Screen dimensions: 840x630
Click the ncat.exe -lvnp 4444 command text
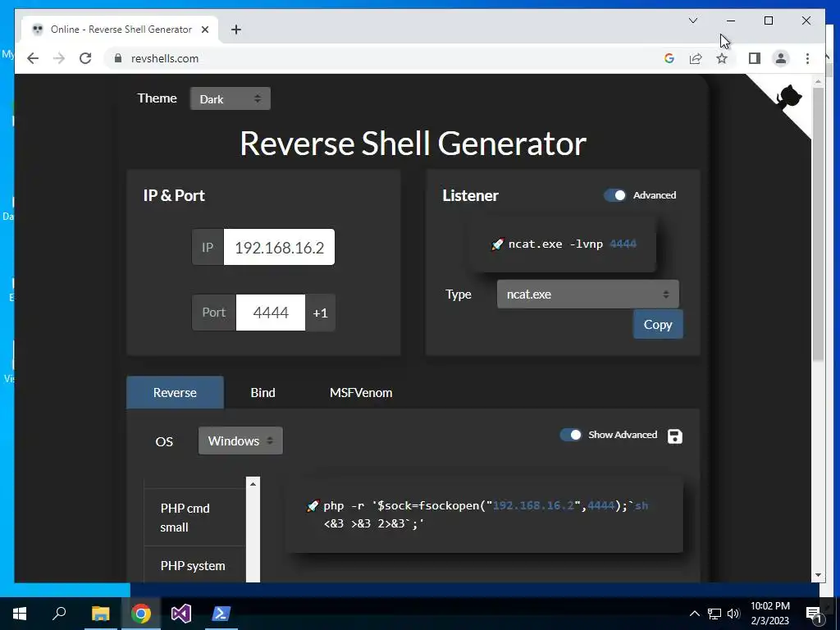(x=572, y=244)
